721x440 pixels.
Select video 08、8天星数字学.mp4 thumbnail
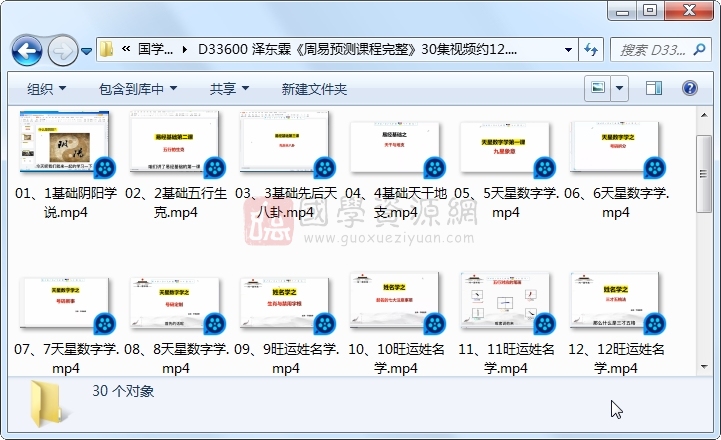pos(176,305)
